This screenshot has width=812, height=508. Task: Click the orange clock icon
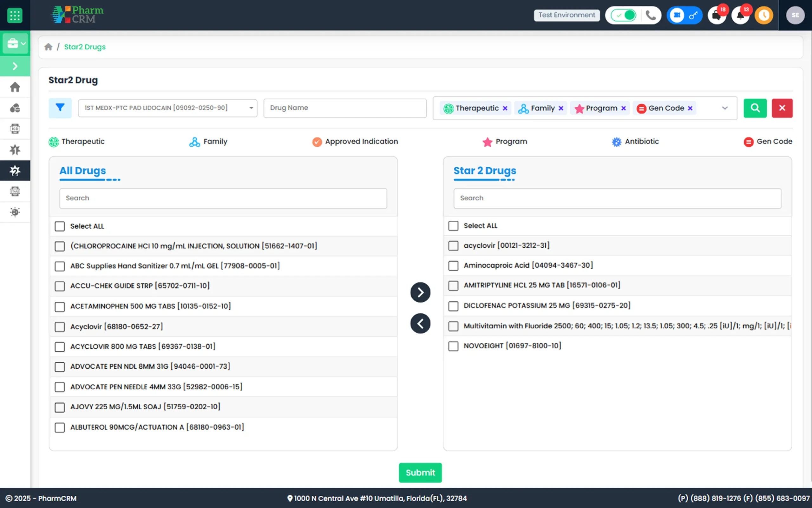pos(764,16)
